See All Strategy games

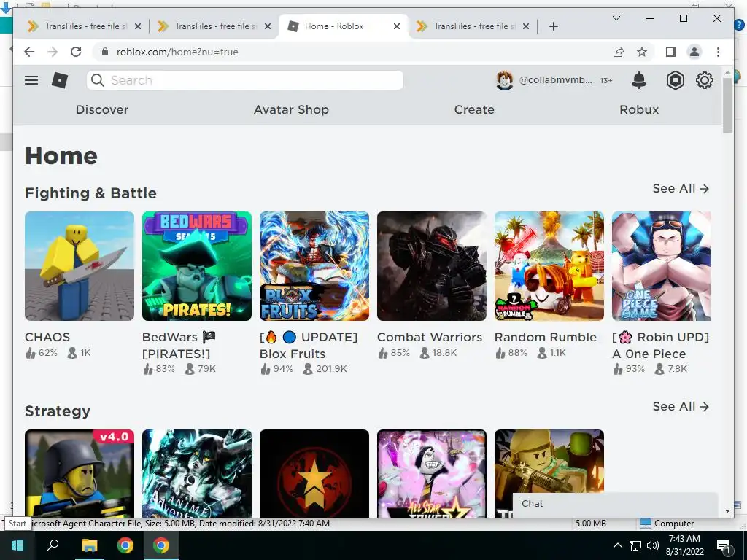[x=681, y=407]
